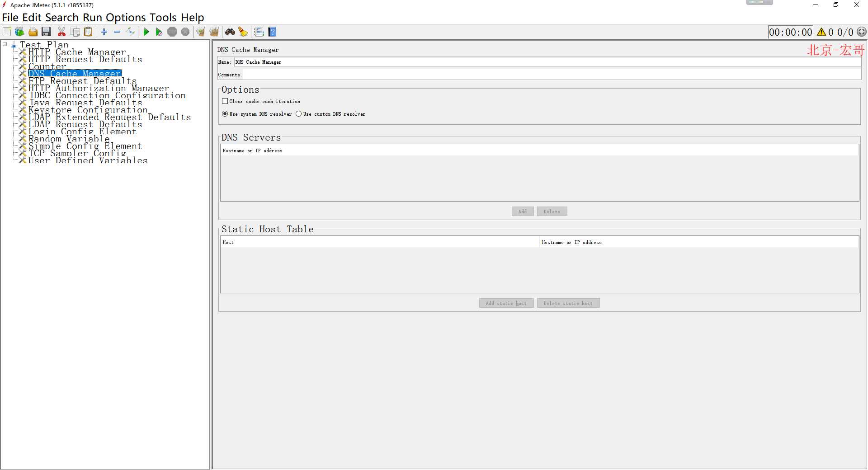The width and height of the screenshot is (868, 470).
Task: Click the Stop test icon
Action: [172, 32]
